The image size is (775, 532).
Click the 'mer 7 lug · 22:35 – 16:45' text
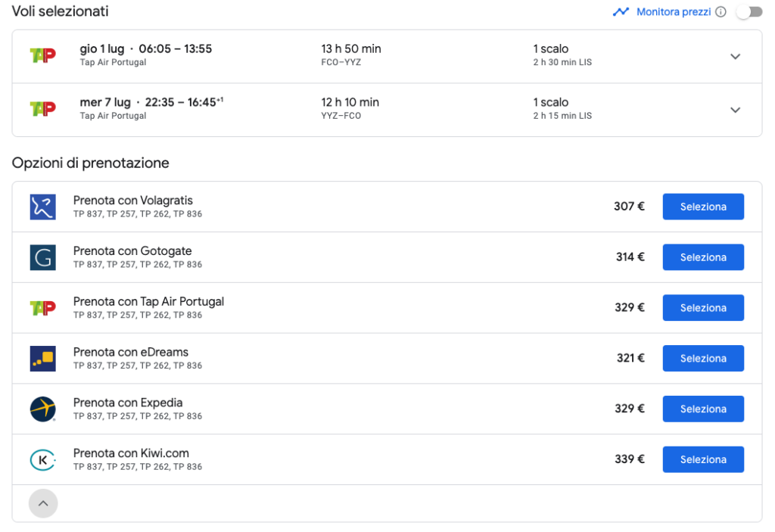[151, 102]
